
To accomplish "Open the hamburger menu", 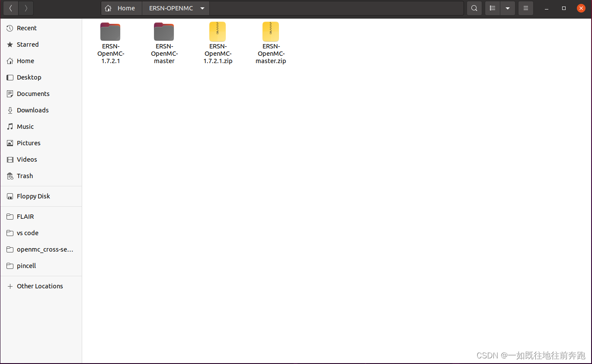I will [x=525, y=8].
